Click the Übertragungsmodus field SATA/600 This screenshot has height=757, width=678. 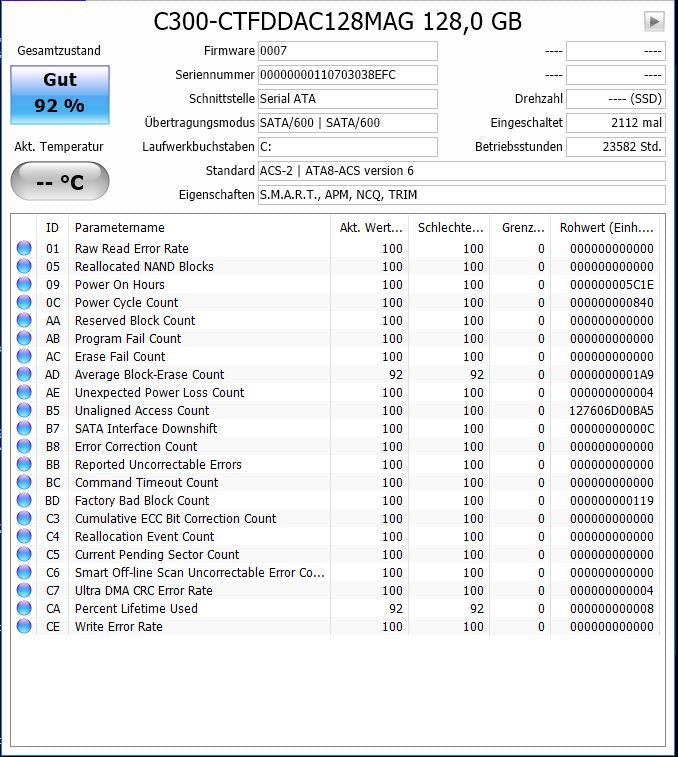click(x=348, y=123)
